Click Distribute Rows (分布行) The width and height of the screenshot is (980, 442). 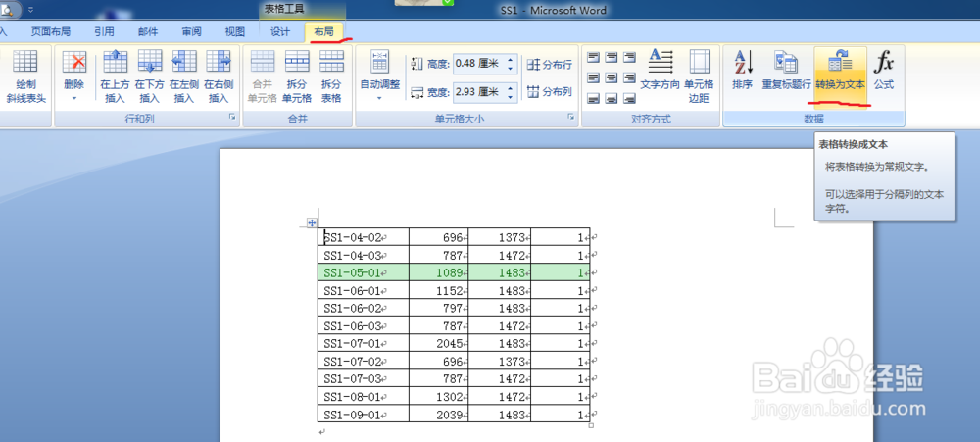click(x=550, y=64)
